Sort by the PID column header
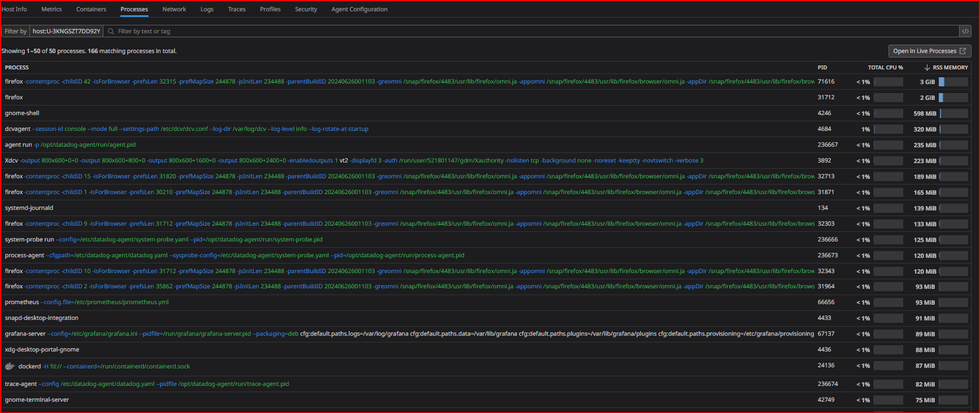 (822, 68)
